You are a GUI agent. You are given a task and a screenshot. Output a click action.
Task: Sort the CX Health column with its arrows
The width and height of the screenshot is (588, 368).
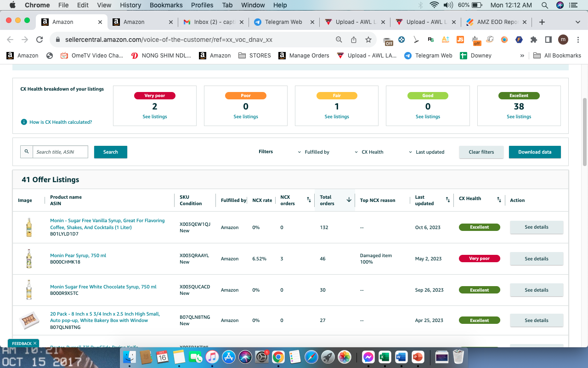499,200
